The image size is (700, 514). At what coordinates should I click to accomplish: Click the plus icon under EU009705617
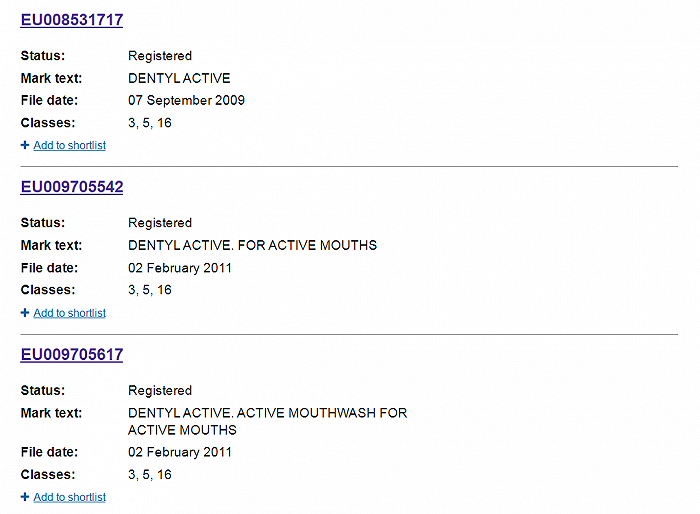point(25,497)
